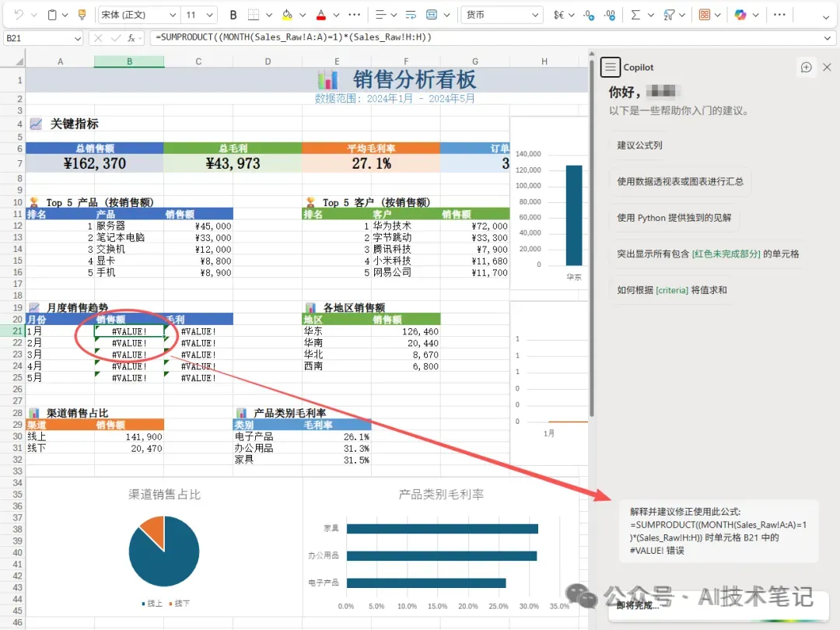Open the borders dropdown arrow
Viewport: 840px width, 630px height.
pyautogui.click(x=269, y=15)
